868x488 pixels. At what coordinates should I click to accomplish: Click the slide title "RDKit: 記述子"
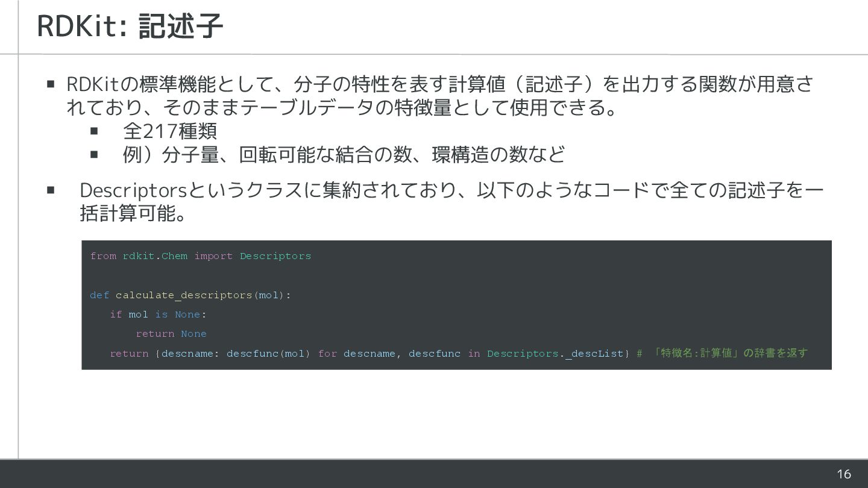pos(130,27)
